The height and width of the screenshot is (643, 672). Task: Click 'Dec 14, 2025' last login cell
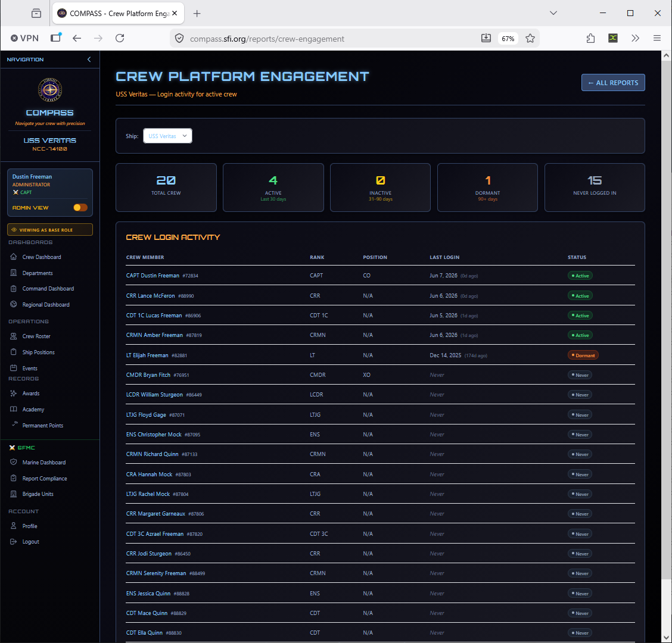pyautogui.click(x=445, y=355)
